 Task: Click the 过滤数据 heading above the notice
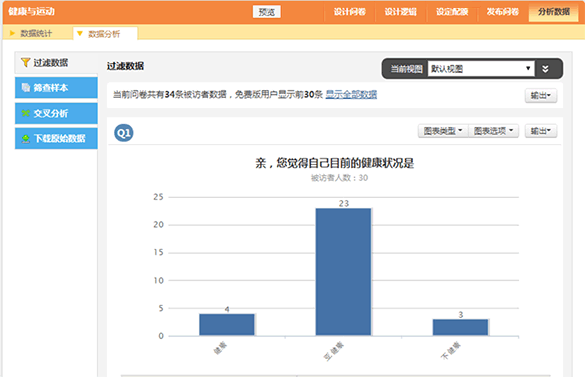click(125, 66)
